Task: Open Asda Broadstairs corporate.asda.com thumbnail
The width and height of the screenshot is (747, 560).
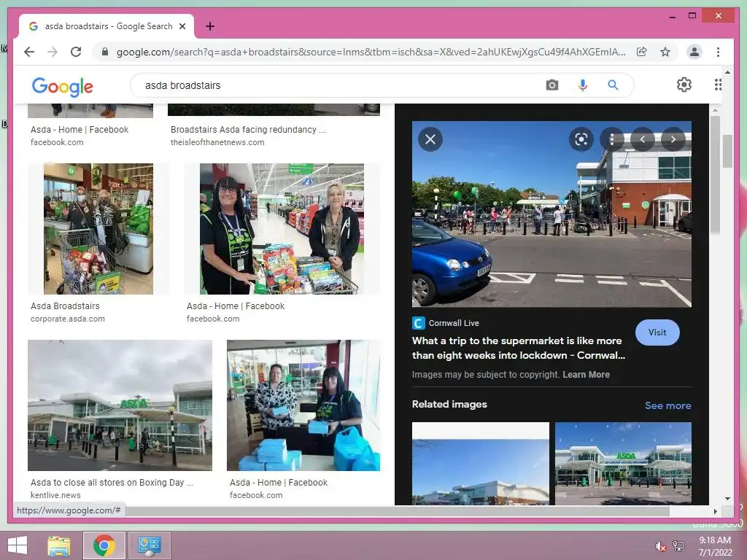Action: 98,229
